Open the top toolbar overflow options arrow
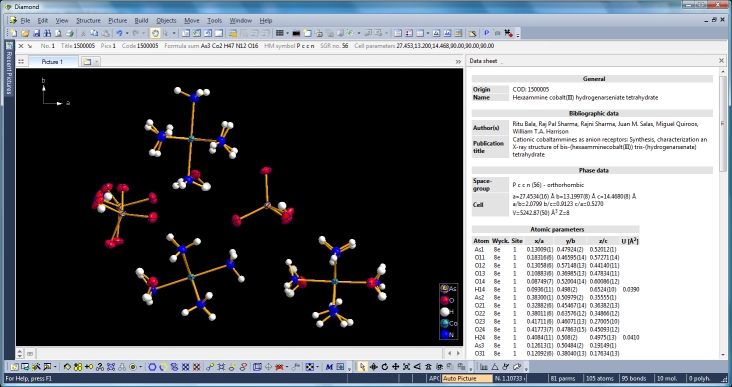The height and width of the screenshot is (387, 732). click(518, 34)
